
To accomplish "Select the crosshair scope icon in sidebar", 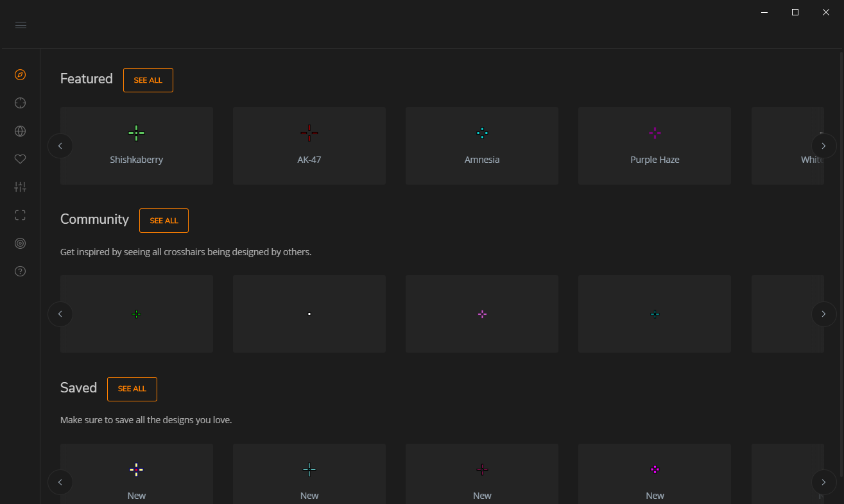I will click(x=20, y=103).
